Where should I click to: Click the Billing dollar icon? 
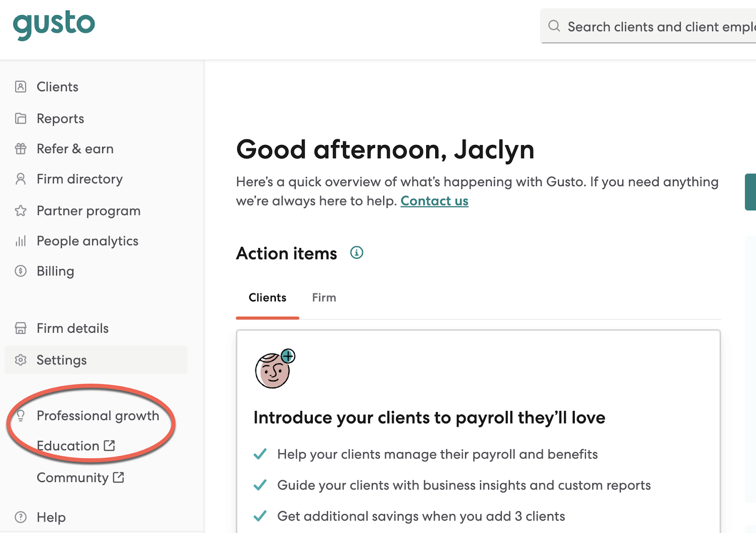21,271
